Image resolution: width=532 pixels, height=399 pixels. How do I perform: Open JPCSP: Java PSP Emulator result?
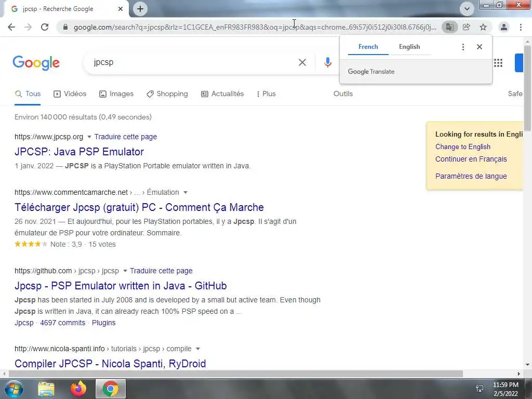[79, 152]
